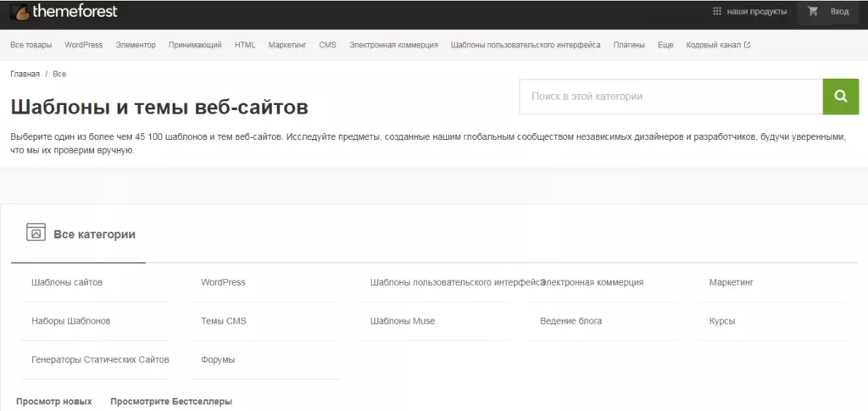
Task: Open Все товары in navigation bar
Action: pyautogui.click(x=31, y=46)
